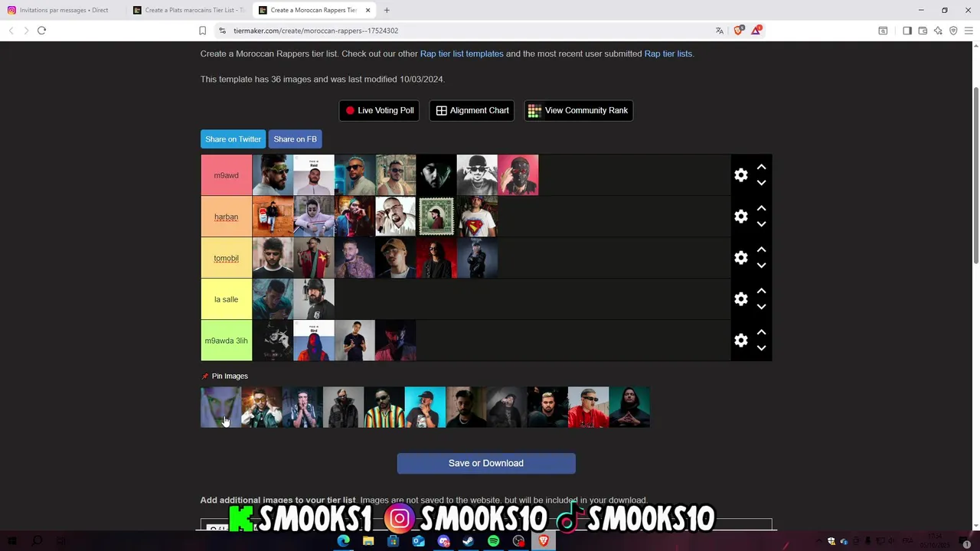Edit the tomobil tier label
Viewport: 980px width, 551px height.
click(226, 258)
